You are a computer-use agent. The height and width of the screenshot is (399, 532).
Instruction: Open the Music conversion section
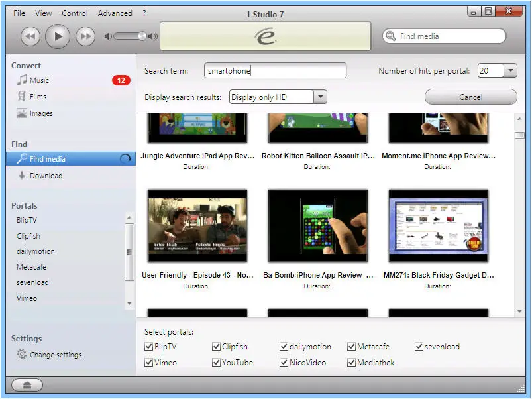click(39, 80)
